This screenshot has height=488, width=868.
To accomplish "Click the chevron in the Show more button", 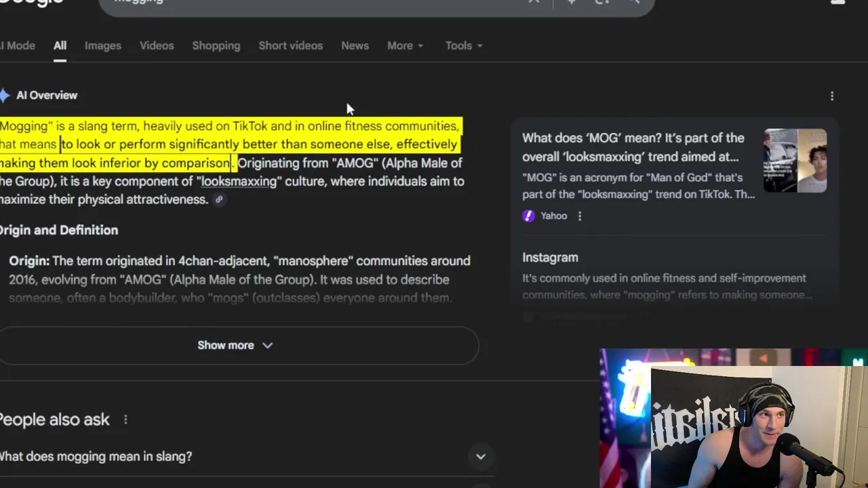I will point(268,345).
